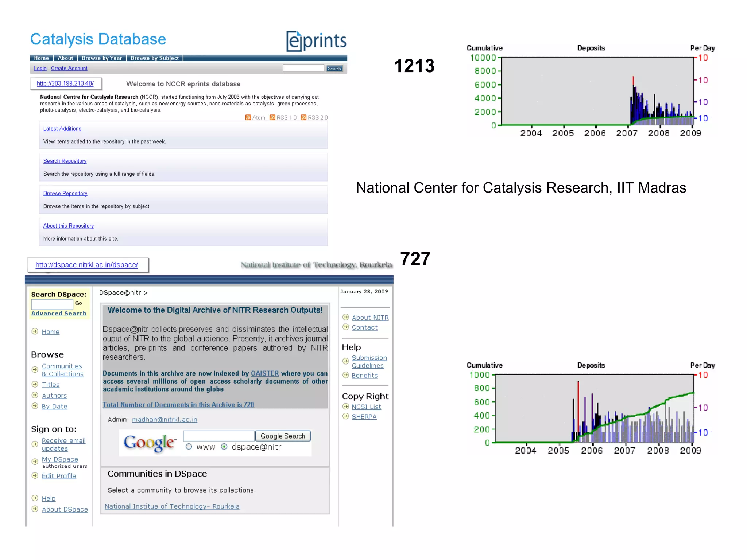Open Communities & Collections link
This screenshot has height=560, width=747.
62,370
